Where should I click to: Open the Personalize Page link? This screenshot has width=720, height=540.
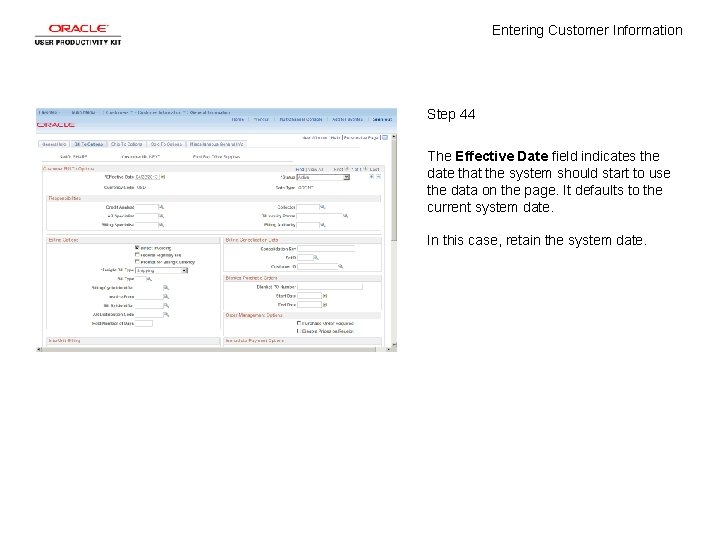(361, 138)
